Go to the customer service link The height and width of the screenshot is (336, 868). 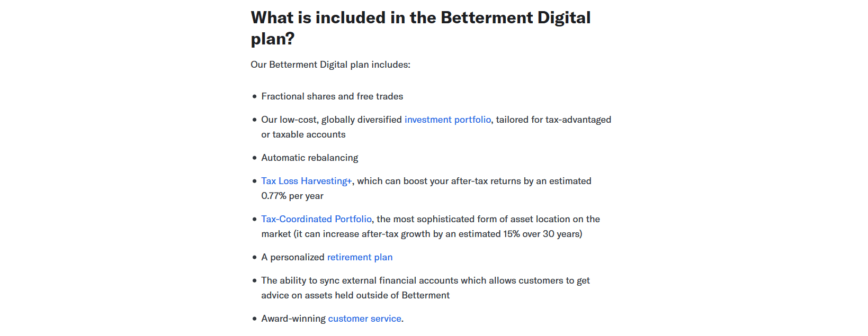(x=365, y=319)
